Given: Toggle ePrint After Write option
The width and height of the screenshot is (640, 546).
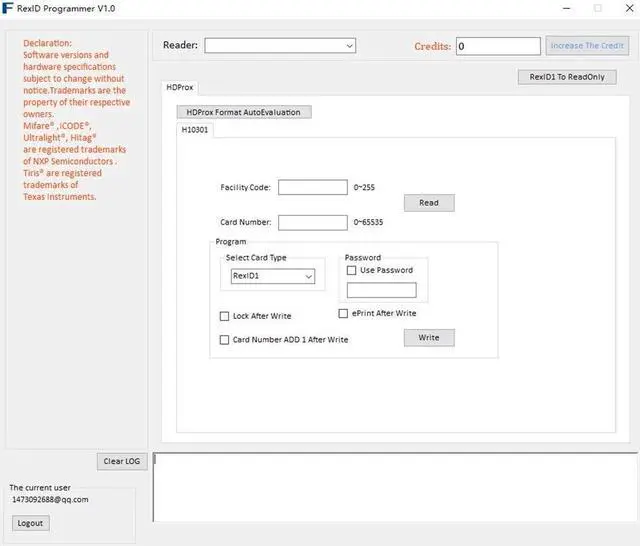Looking at the screenshot, I should click(343, 313).
